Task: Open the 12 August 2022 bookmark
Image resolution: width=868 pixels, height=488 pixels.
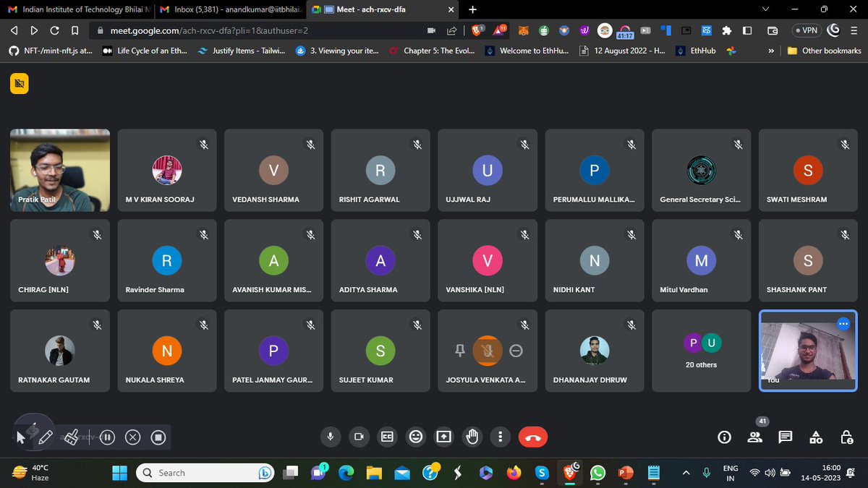Action: point(623,51)
